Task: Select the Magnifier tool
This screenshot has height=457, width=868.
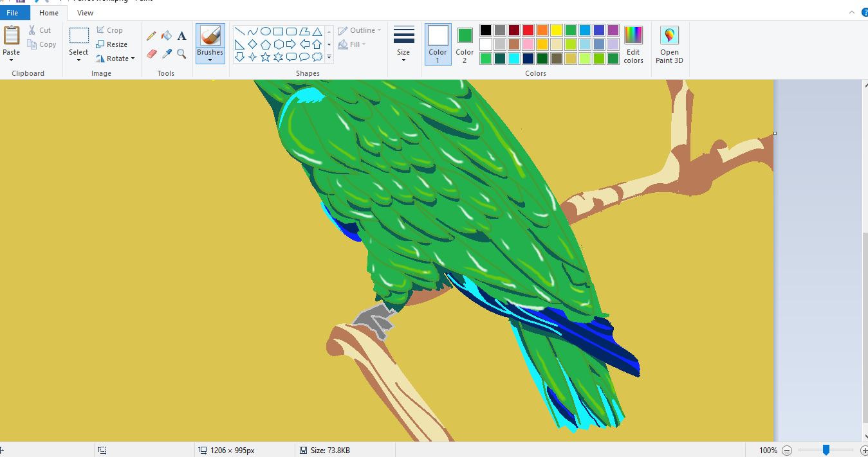Action: tap(181, 54)
